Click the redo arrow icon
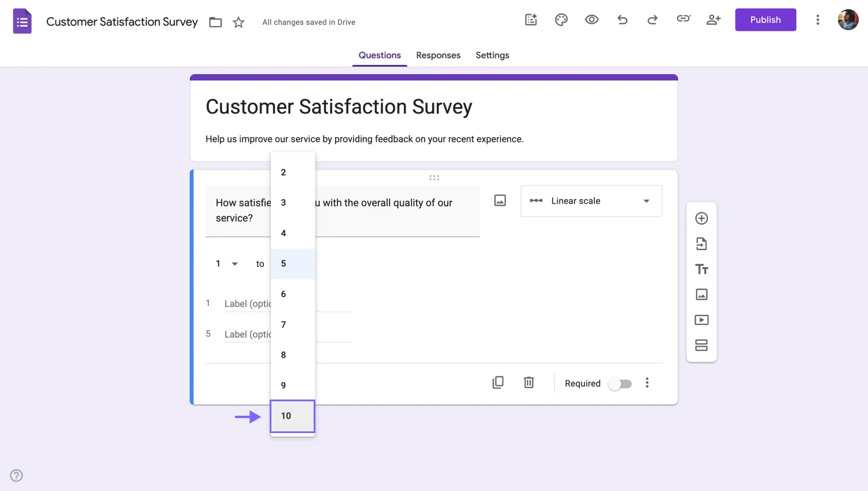This screenshot has height=491, width=868. click(x=652, y=20)
